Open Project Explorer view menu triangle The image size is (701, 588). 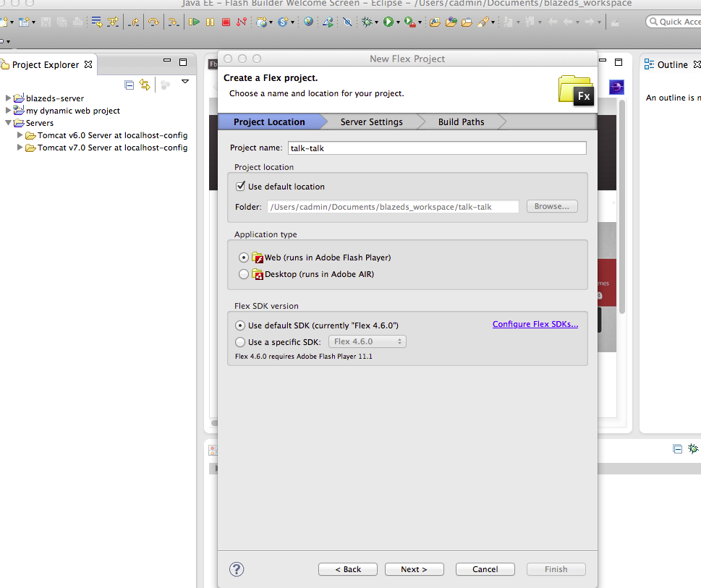pyautogui.click(x=185, y=82)
